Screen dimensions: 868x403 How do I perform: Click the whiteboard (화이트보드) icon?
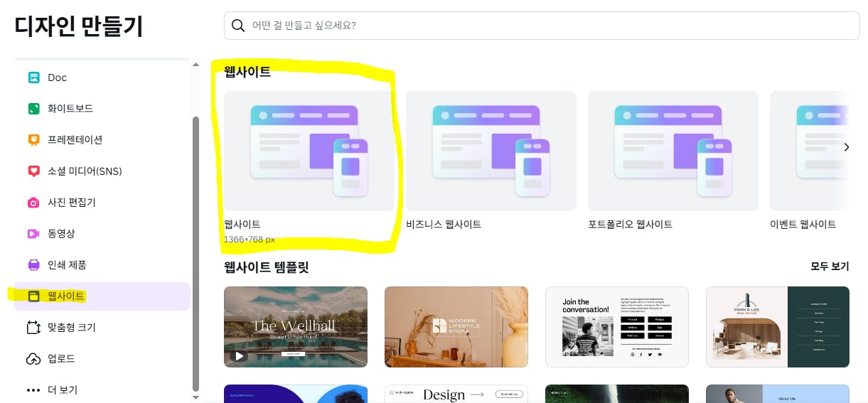point(33,109)
